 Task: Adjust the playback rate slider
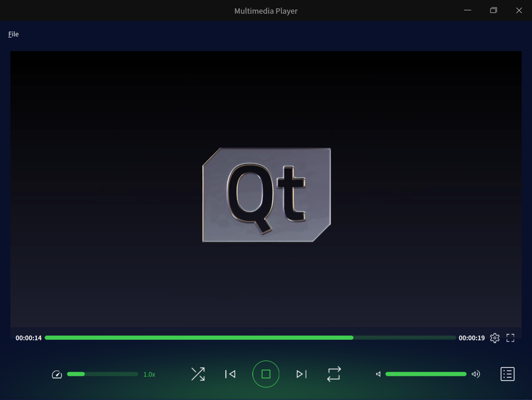tap(102, 374)
